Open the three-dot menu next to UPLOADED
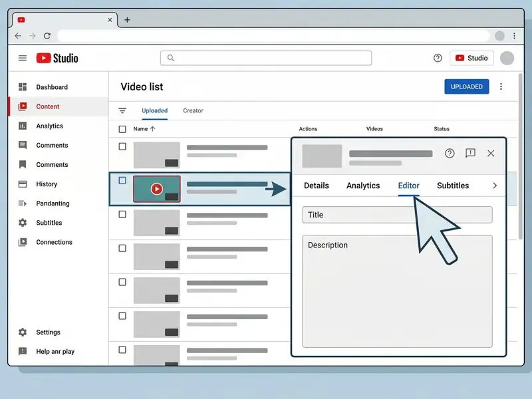The height and width of the screenshot is (399, 532). pos(501,86)
